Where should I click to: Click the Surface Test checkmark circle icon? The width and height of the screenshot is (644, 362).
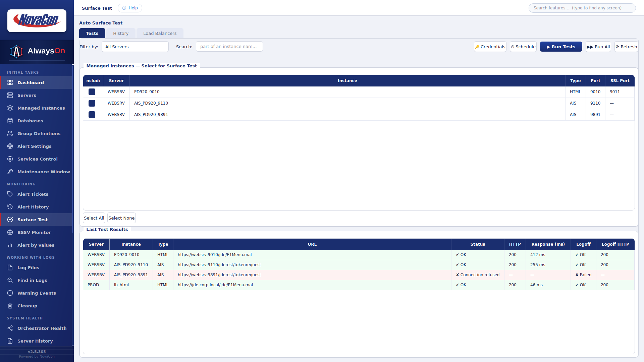(10, 220)
